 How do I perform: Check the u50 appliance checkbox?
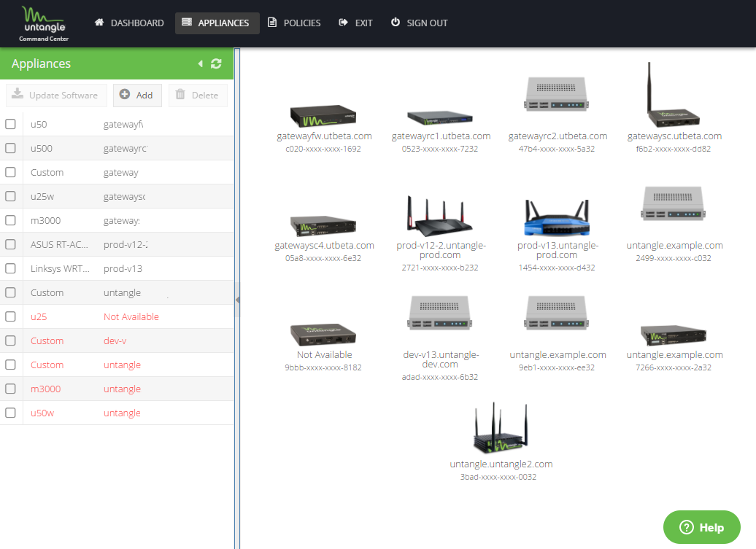11,124
